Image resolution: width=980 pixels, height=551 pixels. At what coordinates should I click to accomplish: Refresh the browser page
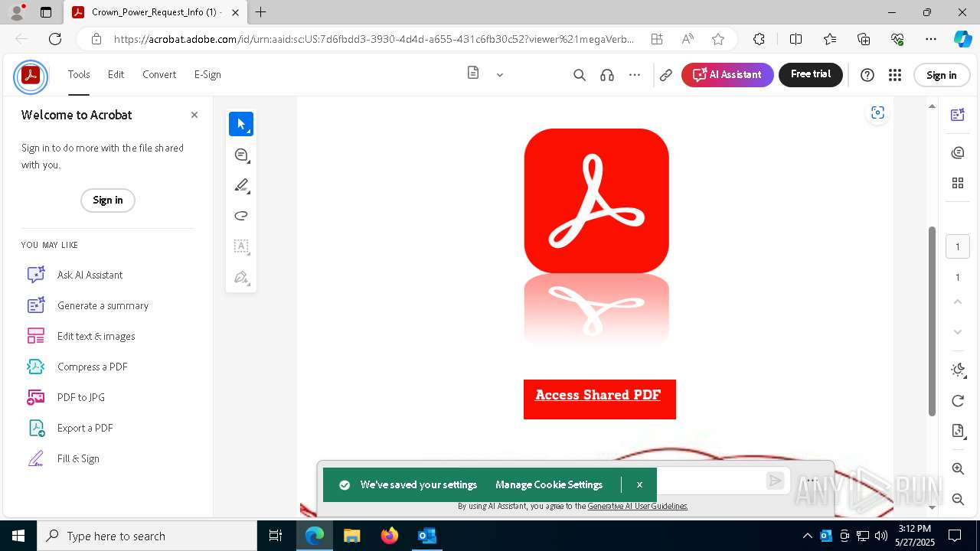pos(55,39)
